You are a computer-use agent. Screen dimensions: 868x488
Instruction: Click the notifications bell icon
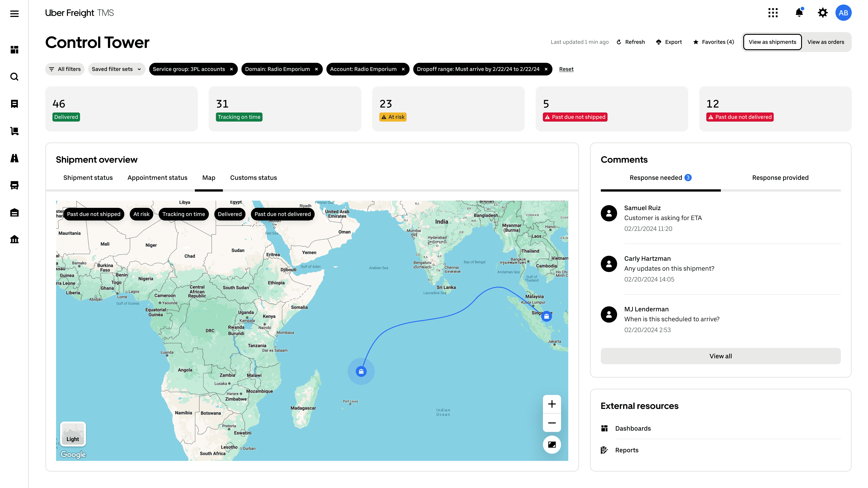pos(799,13)
